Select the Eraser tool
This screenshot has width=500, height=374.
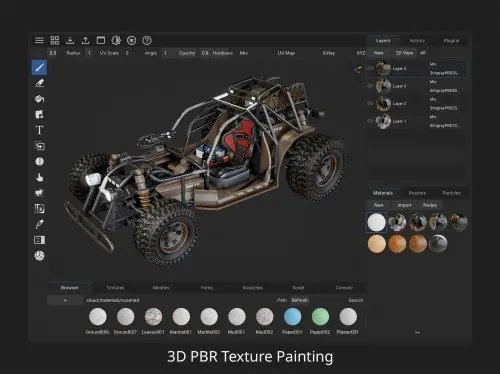pyautogui.click(x=39, y=83)
